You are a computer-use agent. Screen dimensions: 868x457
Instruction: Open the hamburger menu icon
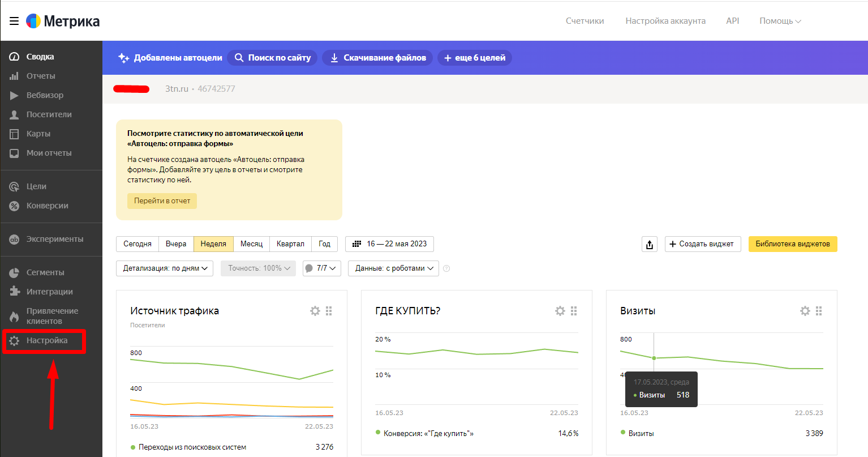pyautogui.click(x=14, y=21)
